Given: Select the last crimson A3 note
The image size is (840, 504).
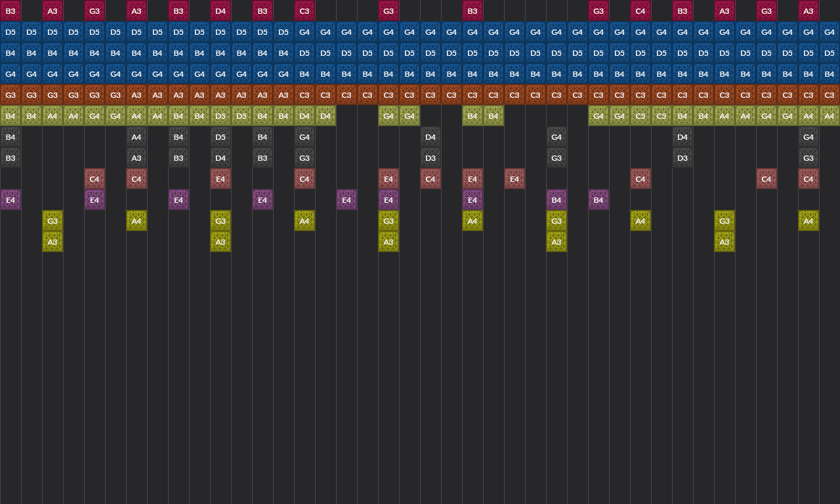Looking at the screenshot, I should 808,11.
